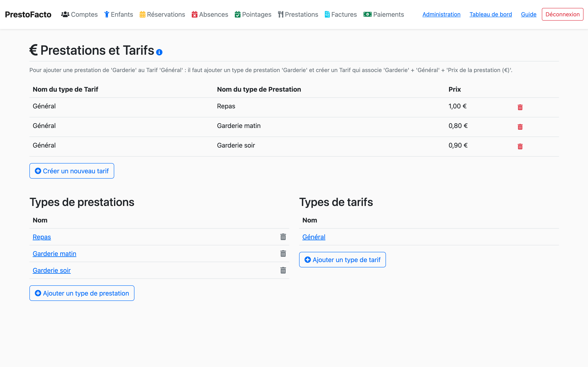
Task: Select Factures in the navigation bar
Action: pos(341,14)
